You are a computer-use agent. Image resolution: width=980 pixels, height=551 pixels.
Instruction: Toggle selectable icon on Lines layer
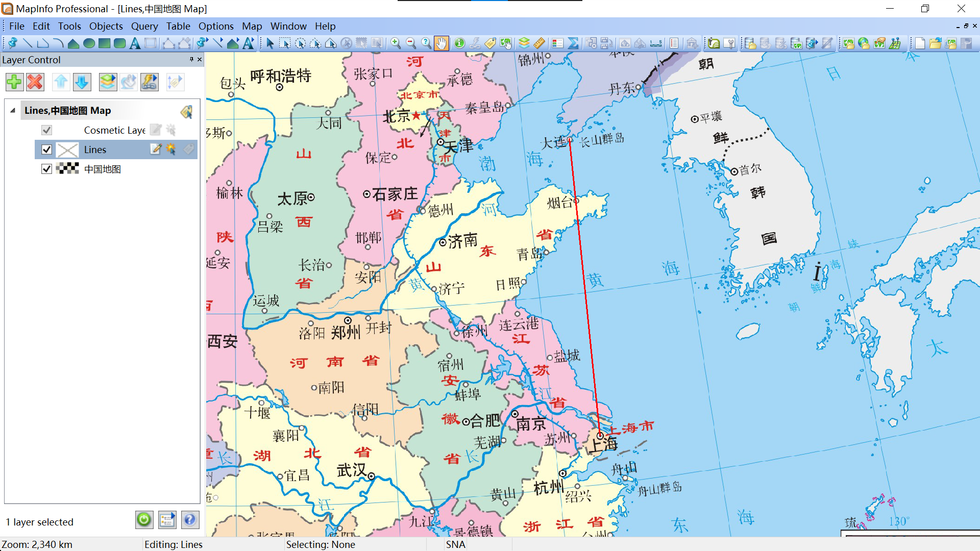[171, 149]
